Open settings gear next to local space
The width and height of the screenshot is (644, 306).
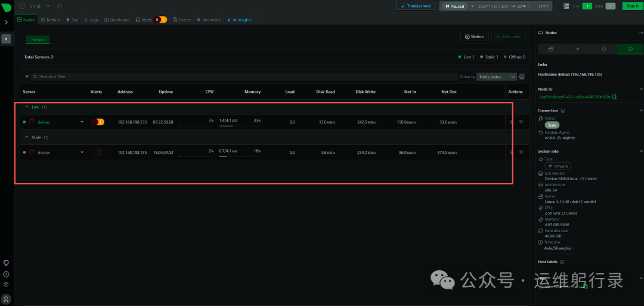[59, 6]
